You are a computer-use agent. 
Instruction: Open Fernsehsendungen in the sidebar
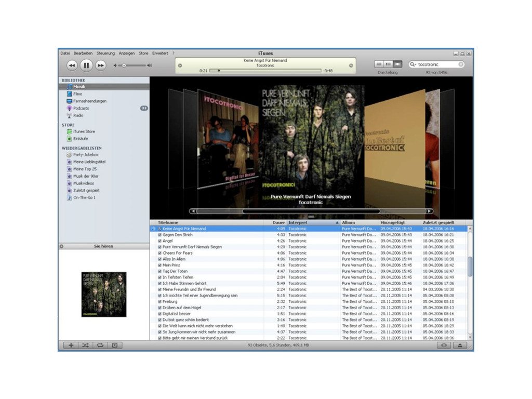[x=89, y=101]
